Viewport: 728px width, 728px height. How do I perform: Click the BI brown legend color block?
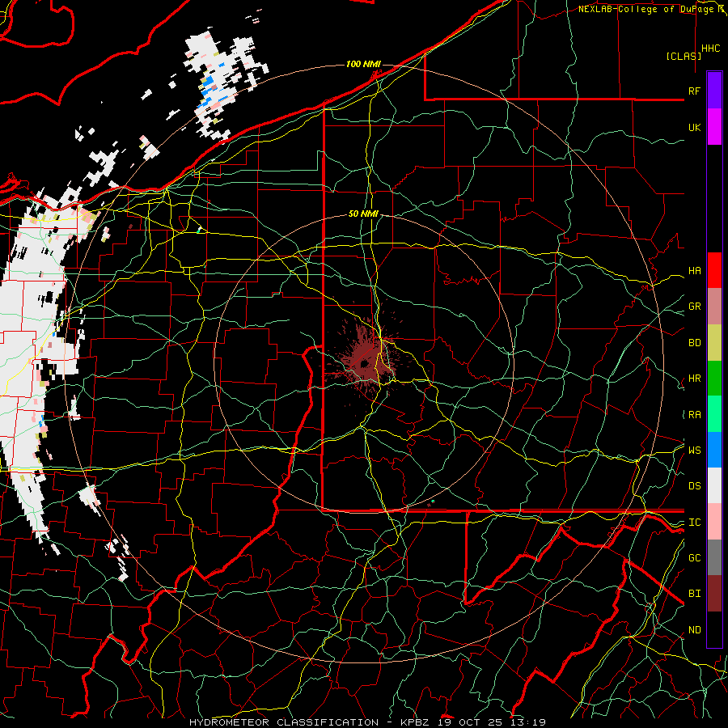[x=714, y=594]
